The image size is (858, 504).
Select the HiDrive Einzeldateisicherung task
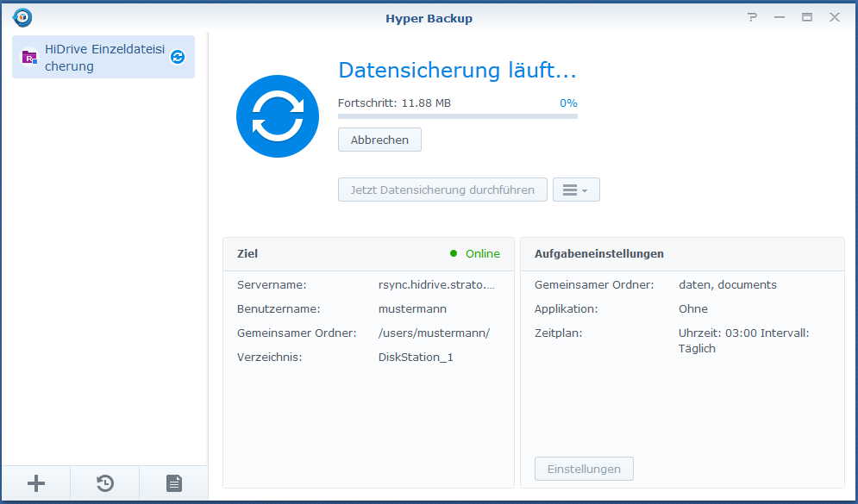(103, 57)
